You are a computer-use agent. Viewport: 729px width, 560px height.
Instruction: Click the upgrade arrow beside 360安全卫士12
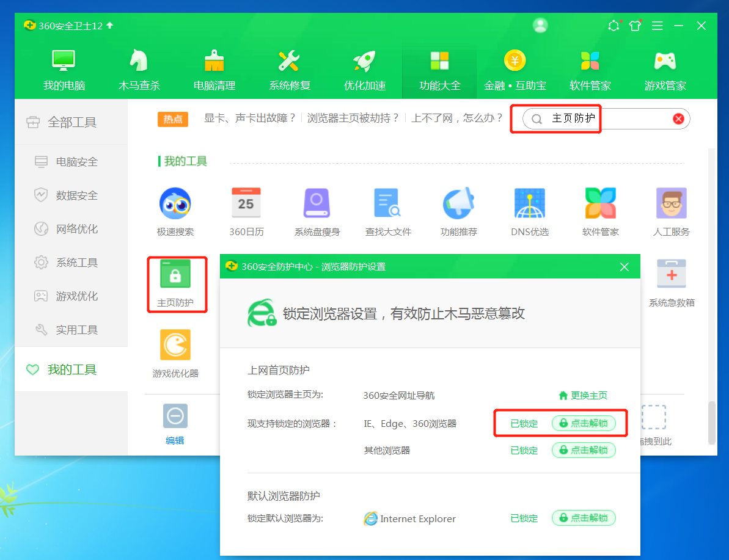pos(110,25)
